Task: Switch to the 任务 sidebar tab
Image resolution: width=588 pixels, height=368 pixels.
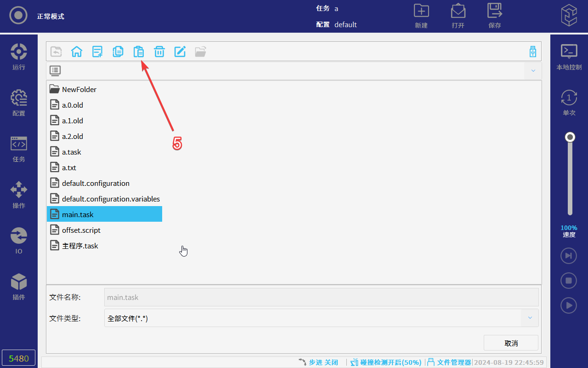Action: 19,149
